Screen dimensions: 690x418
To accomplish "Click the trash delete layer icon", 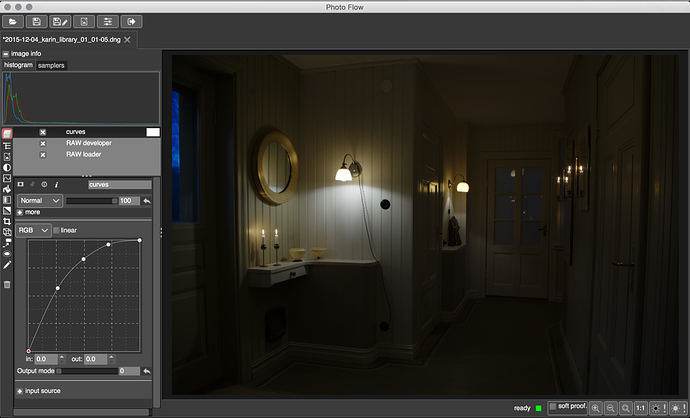I will click(x=7, y=285).
